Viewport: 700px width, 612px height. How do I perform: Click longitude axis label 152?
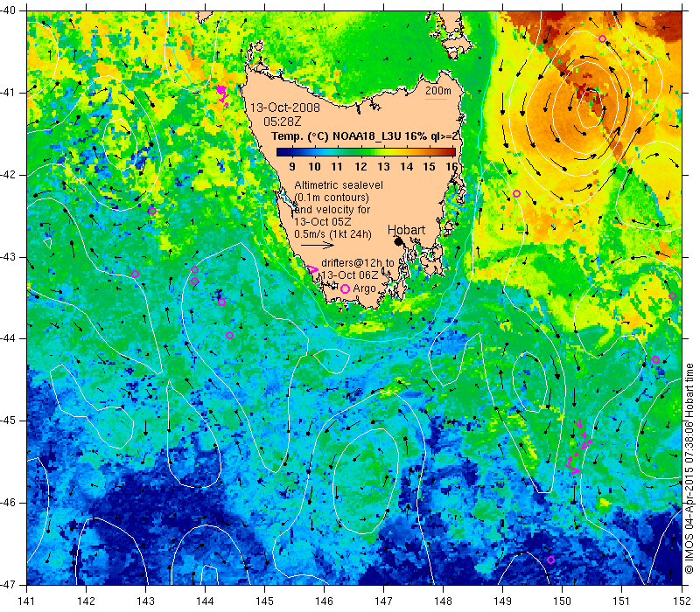tap(682, 602)
